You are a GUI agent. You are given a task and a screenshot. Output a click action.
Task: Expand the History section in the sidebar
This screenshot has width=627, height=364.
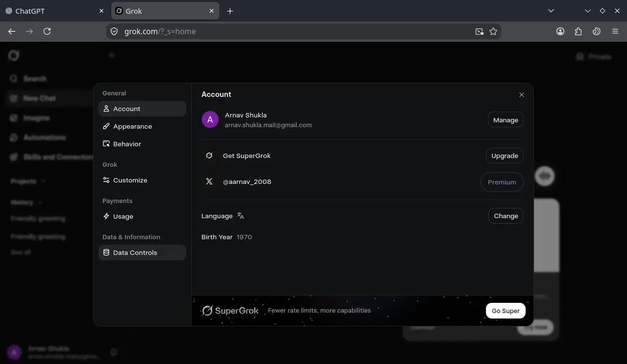click(26, 202)
